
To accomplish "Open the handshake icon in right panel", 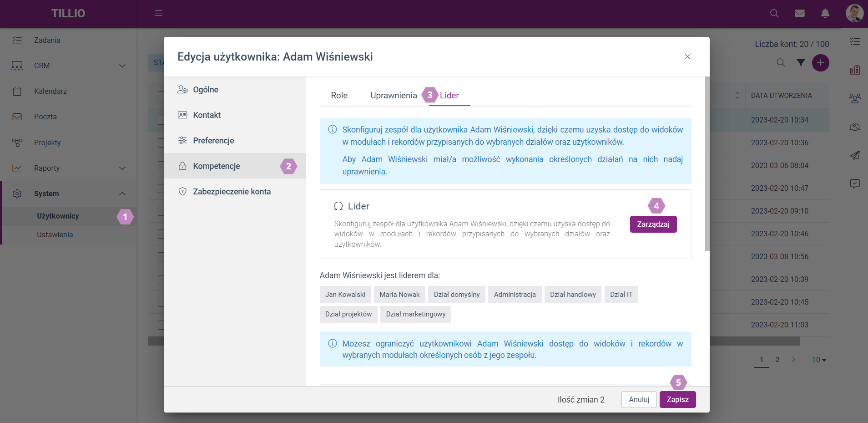I will (855, 127).
